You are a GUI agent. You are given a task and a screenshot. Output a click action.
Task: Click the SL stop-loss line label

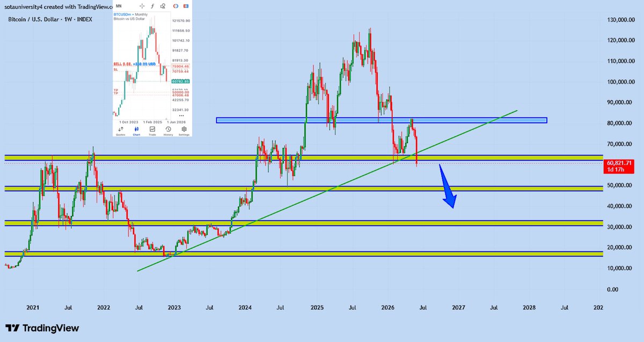(x=115, y=70)
